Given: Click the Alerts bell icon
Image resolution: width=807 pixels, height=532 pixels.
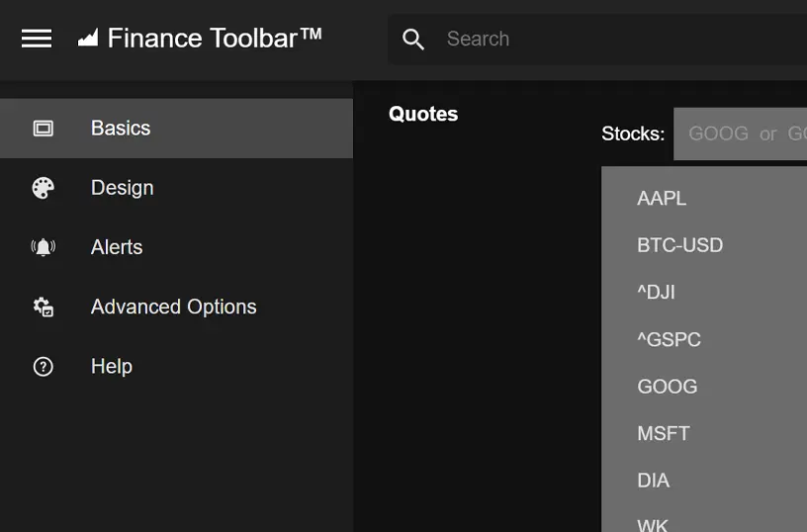Looking at the screenshot, I should click(44, 247).
